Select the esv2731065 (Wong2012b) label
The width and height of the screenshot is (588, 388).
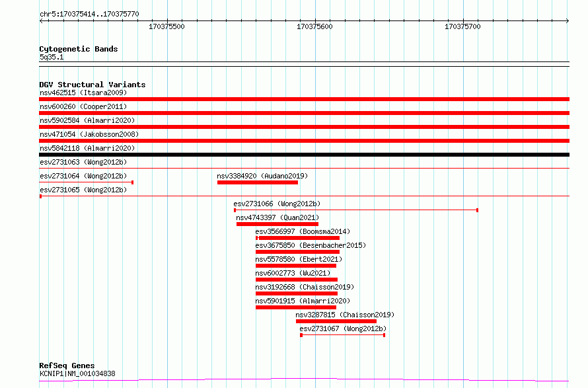tap(83, 190)
